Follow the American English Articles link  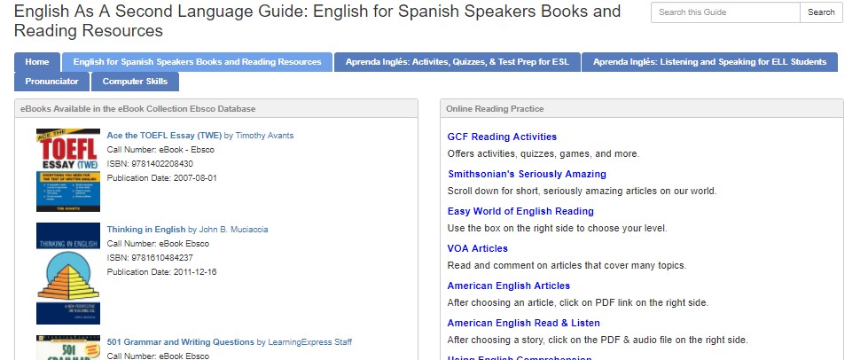[508, 286]
